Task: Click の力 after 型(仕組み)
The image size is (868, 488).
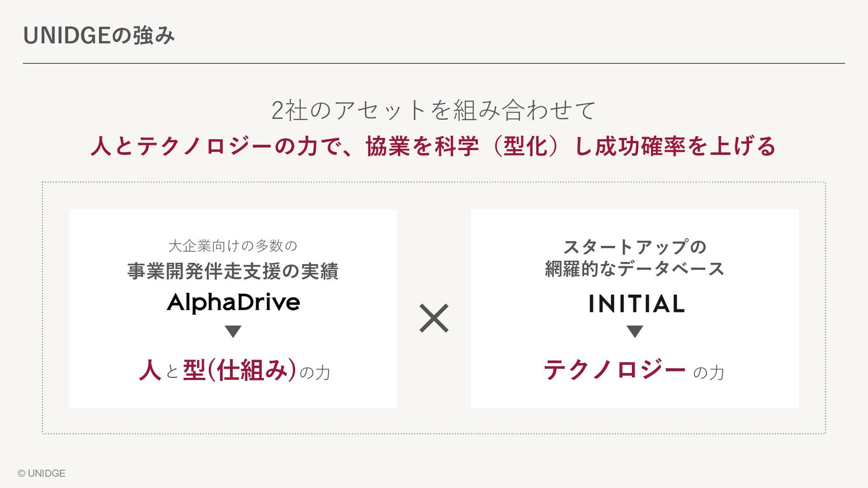Action: 315,373
